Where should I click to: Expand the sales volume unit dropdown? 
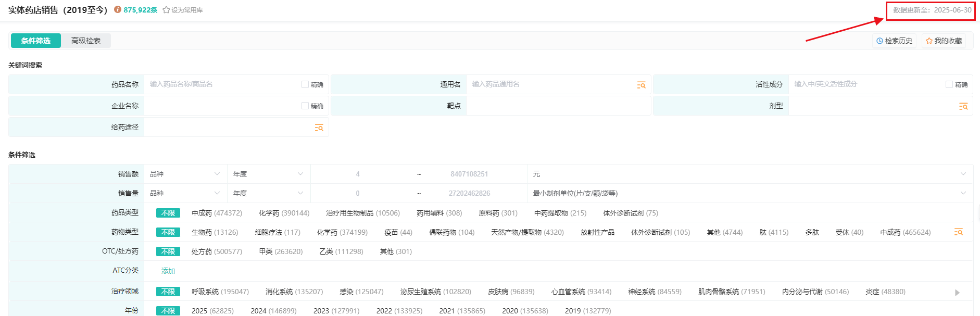(x=963, y=193)
